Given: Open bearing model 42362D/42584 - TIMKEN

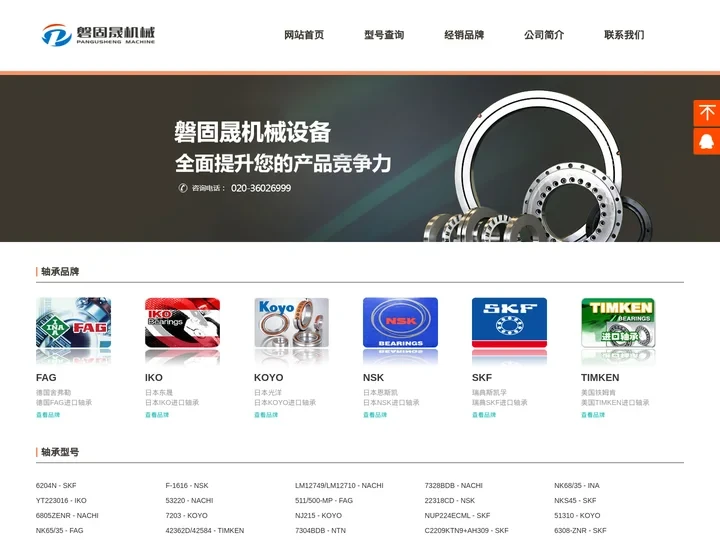Looking at the screenshot, I should [x=205, y=530].
